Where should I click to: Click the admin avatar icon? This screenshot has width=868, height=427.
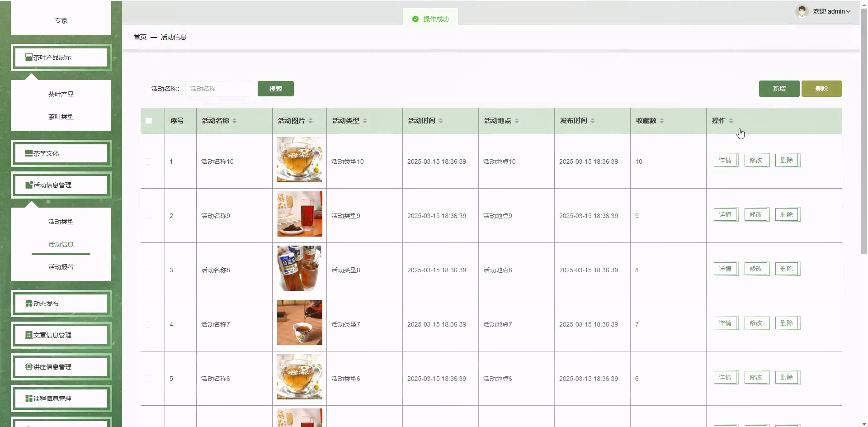point(802,11)
